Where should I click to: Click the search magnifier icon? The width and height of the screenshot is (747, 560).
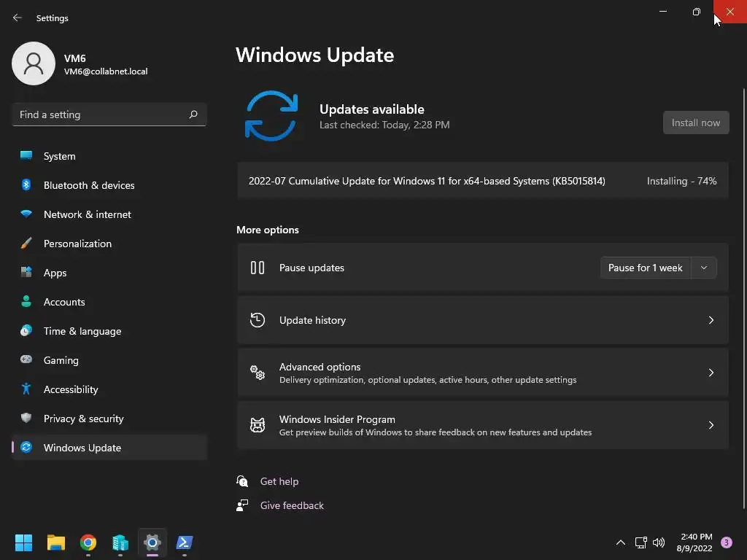[193, 114]
